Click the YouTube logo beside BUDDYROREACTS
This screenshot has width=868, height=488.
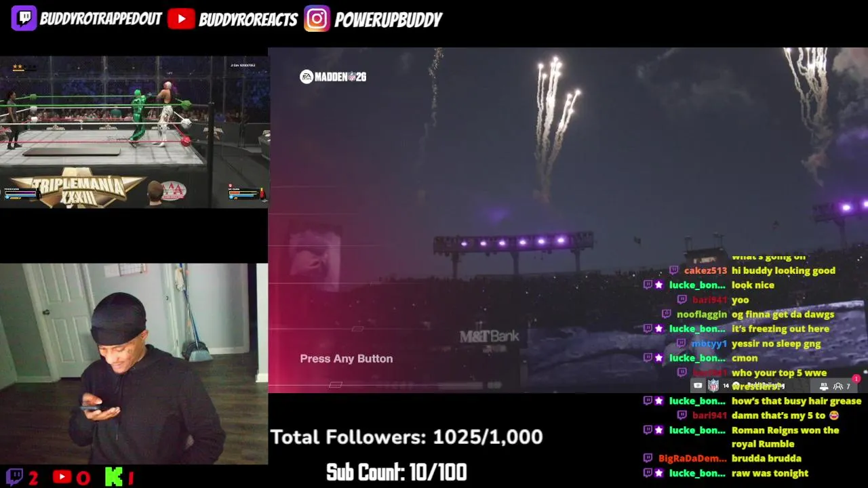[181, 19]
